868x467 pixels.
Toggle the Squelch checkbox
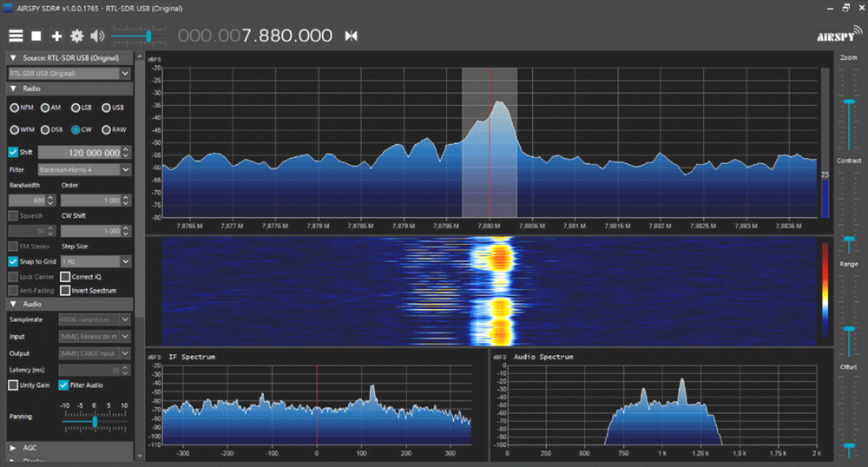(x=13, y=216)
